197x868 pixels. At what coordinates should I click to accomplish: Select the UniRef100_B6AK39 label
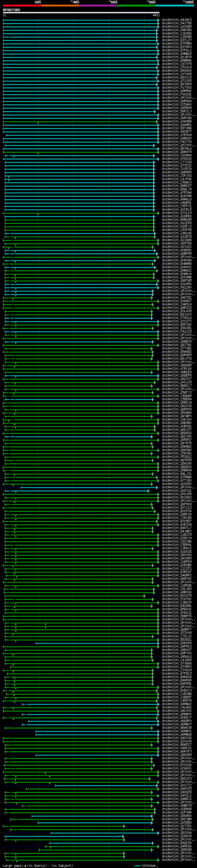point(177,728)
